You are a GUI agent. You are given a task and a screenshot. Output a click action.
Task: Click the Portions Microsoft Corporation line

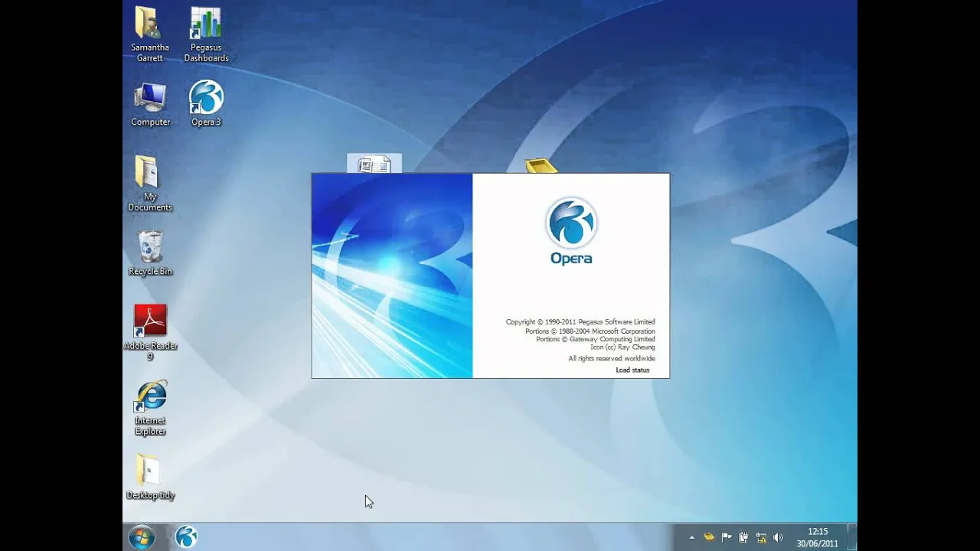coord(590,331)
